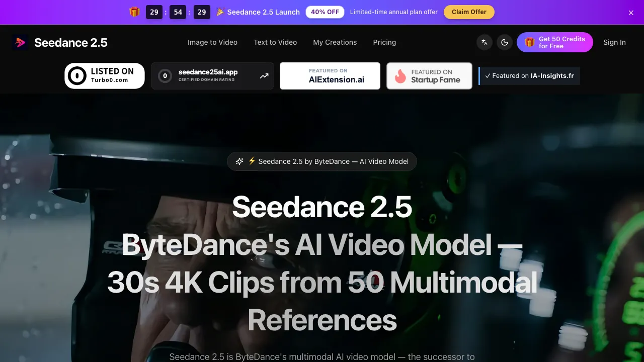The height and width of the screenshot is (362, 644).
Task: Click the LISTED ON Turbo0.com text
Action: point(112,75)
